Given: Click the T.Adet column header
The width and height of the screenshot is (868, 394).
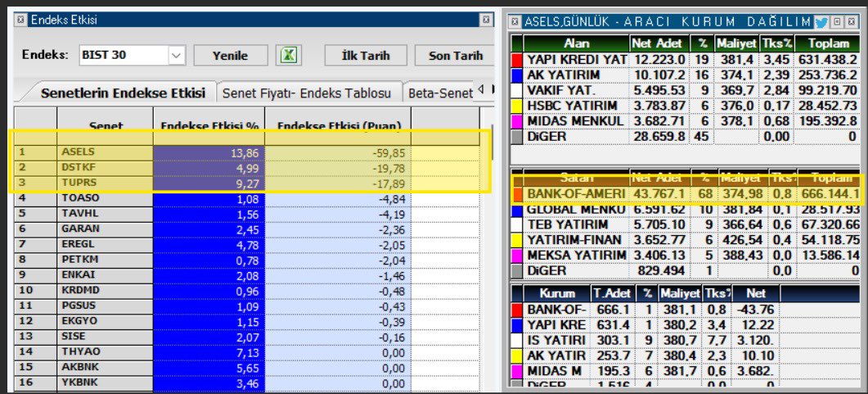Looking at the screenshot, I should point(614,294).
